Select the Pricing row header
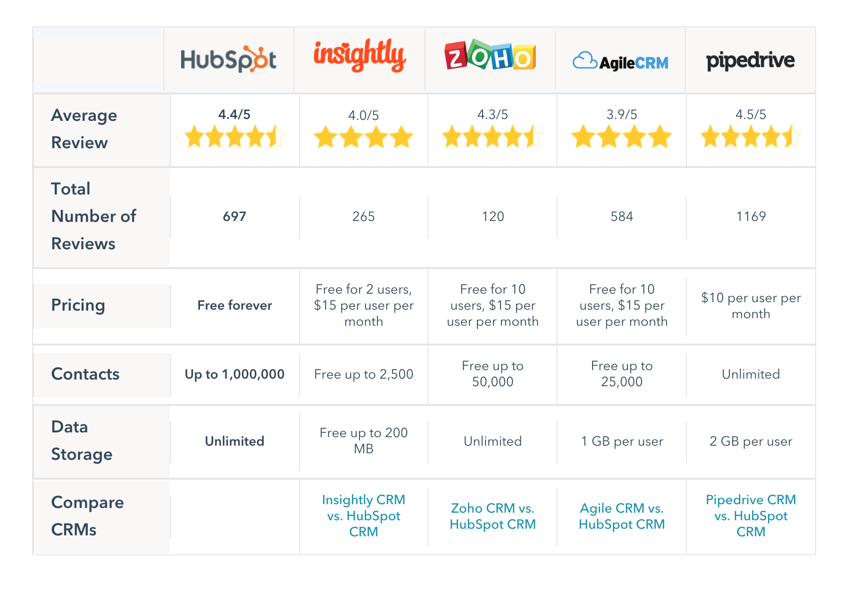Viewport: 868px width, 592px height. [x=78, y=305]
